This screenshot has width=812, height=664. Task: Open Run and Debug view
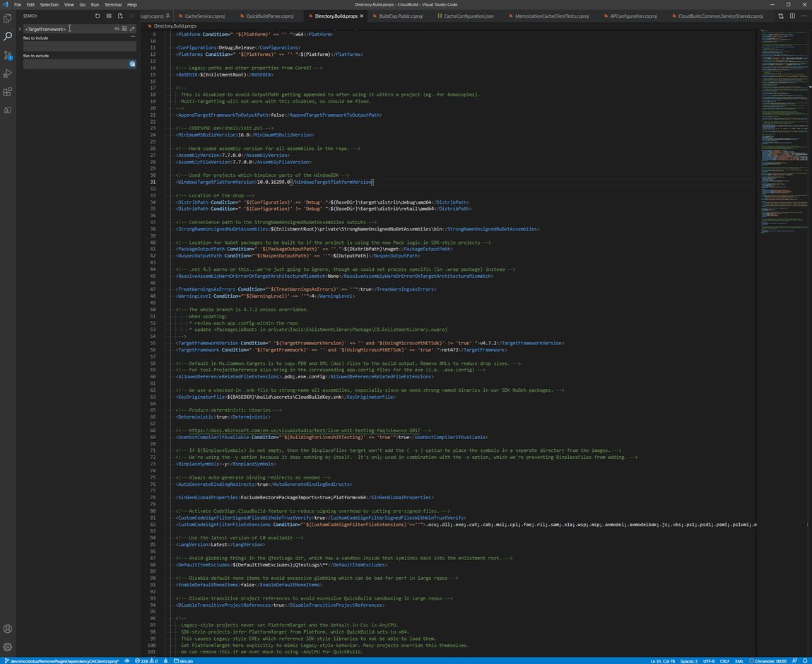(x=8, y=74)
